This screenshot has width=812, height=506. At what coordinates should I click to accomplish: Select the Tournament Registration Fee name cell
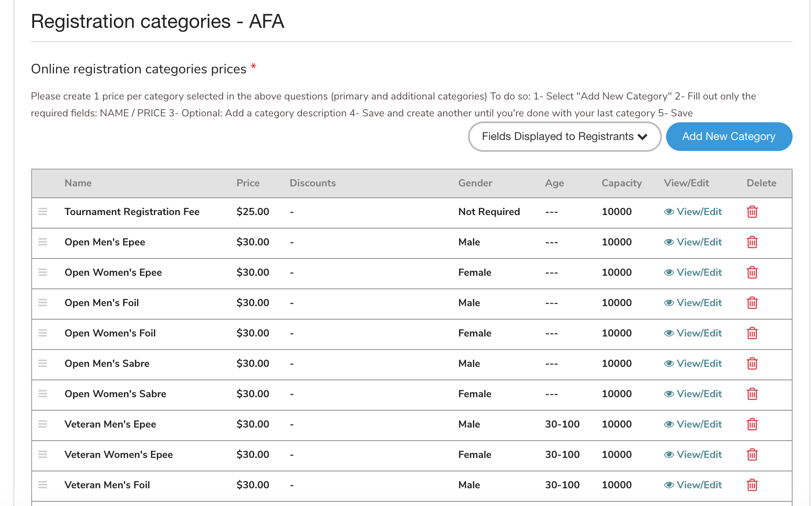point(132,212)
